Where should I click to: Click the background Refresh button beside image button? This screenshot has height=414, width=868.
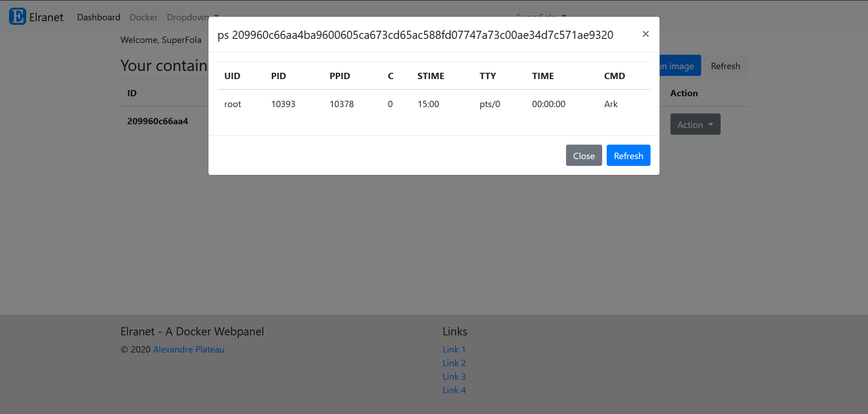pos(725,66)
